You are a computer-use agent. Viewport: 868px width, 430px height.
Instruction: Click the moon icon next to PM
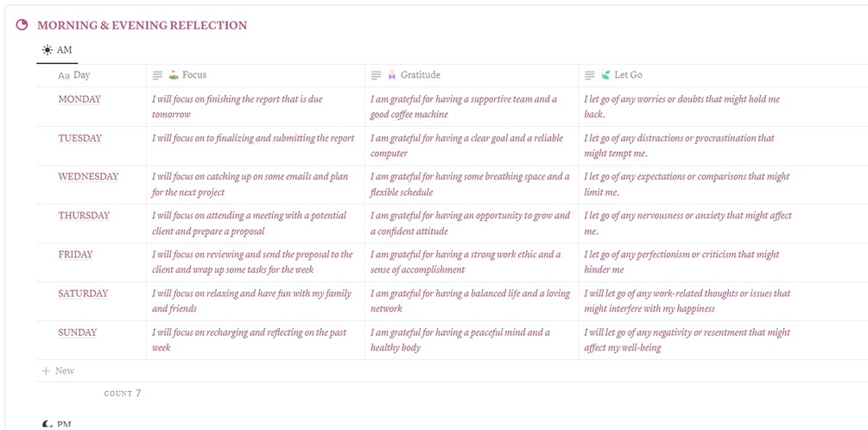(47, 424)
